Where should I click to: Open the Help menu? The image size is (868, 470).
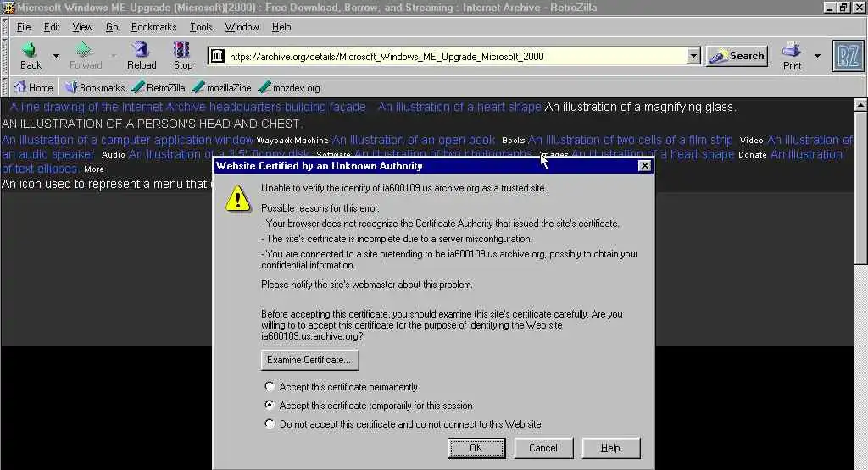point(281,27)
